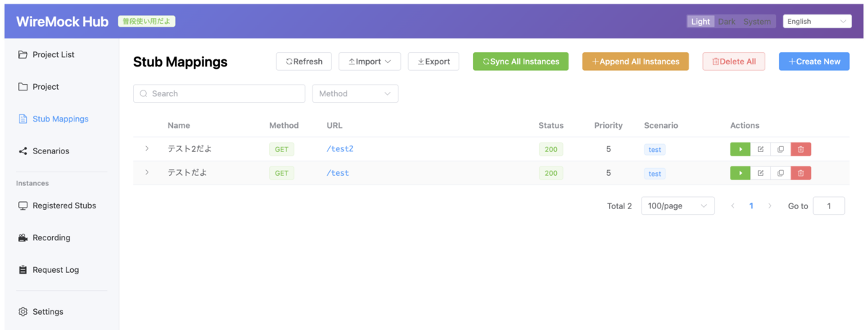Expand the テストだよ row
Image resolution: width=868 pixels, height=330 pixels.
pyautogui.click(x=147, y=172)
